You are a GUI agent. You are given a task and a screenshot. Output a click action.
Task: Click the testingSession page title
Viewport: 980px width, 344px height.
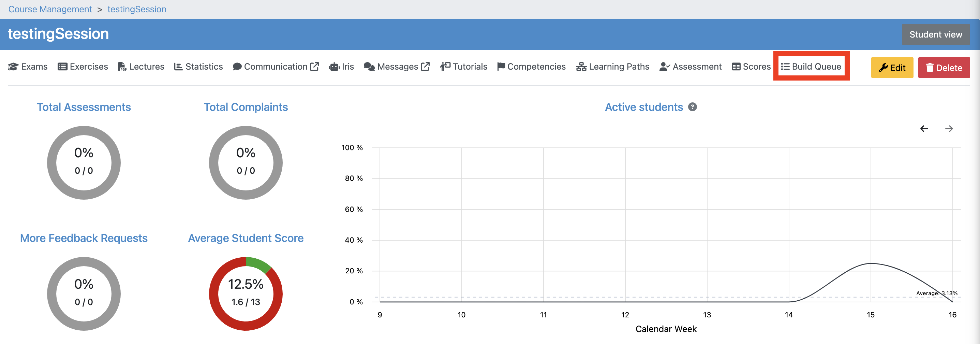pos(58,34)
